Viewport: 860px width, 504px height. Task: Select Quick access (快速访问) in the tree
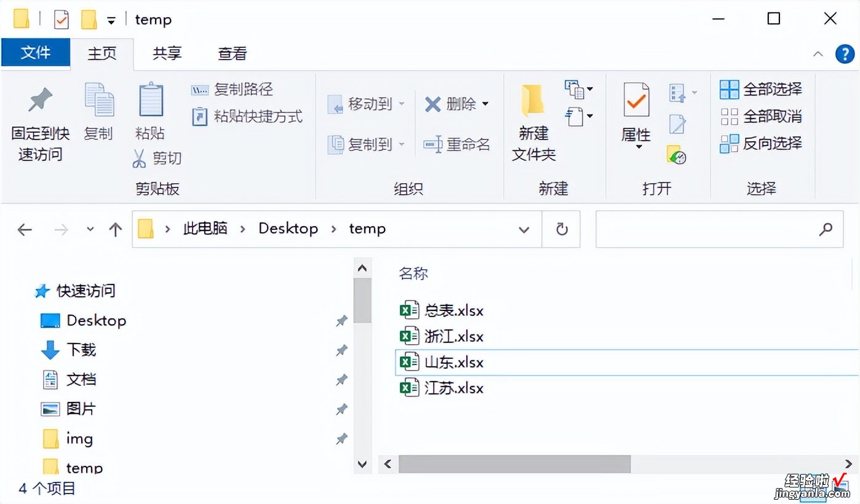click(75, 291)
